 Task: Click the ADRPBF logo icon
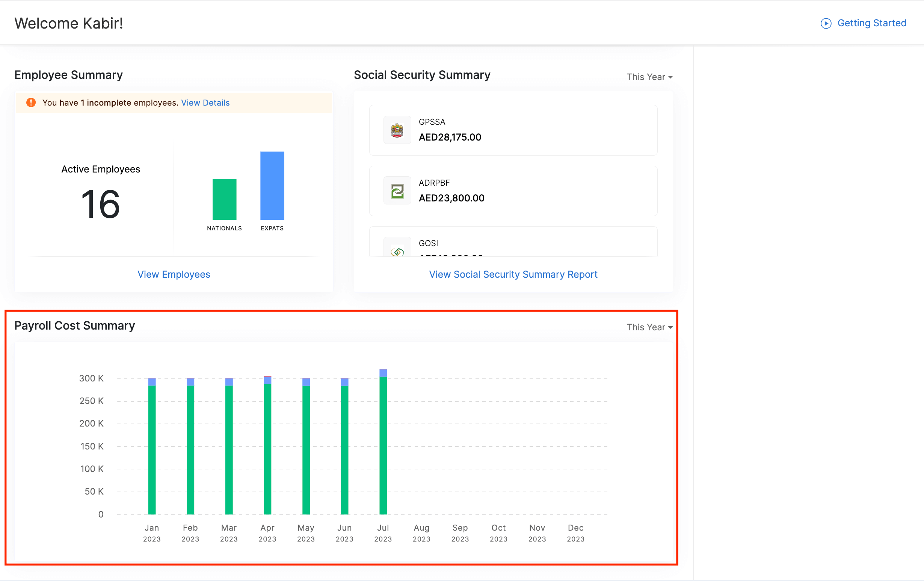pyautogui.click(x=397, y=191)
